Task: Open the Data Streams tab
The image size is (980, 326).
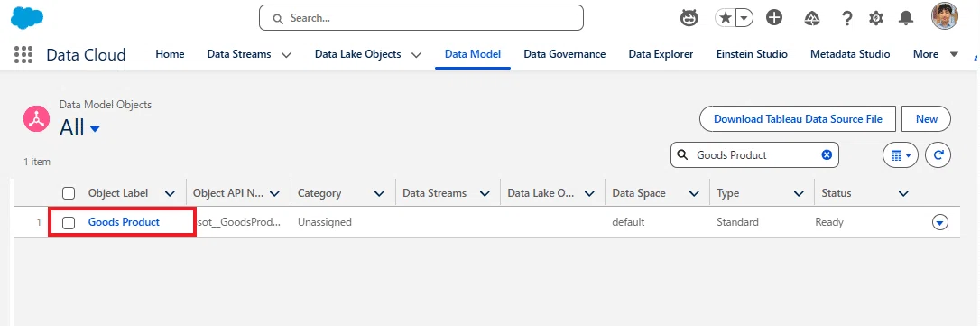Action: pos(239,54)
